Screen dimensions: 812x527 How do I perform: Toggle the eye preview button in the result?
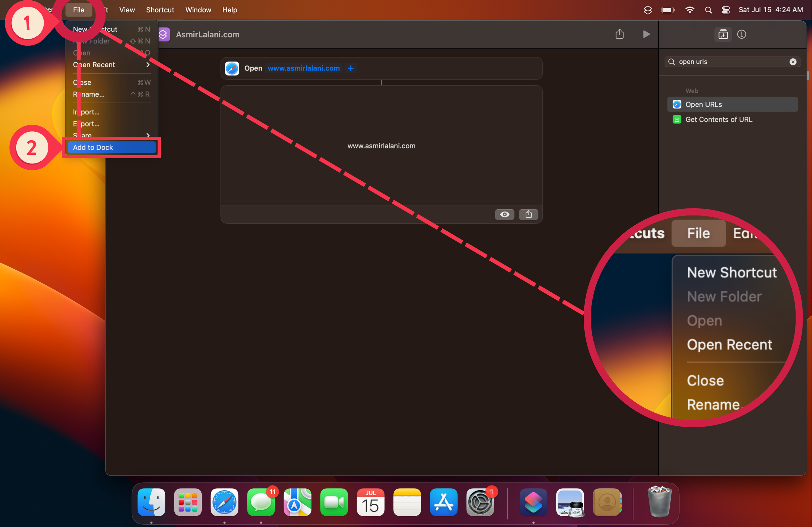(x=505, y=214)
